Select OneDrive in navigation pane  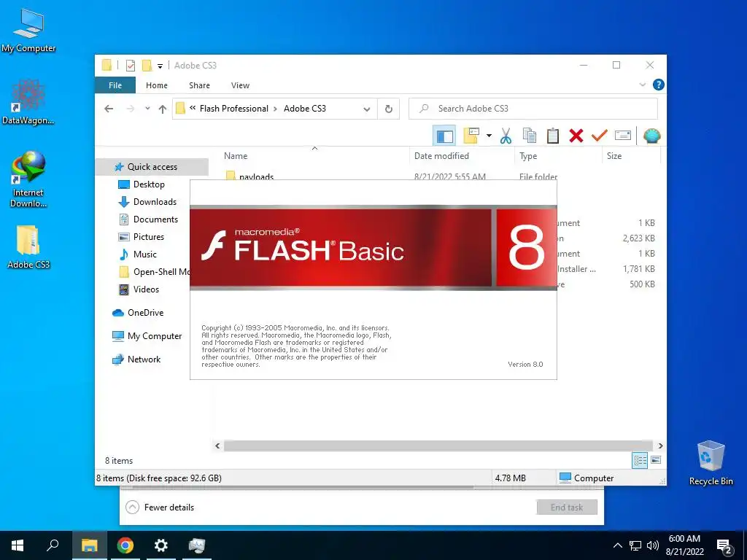(x=145, y=313)
